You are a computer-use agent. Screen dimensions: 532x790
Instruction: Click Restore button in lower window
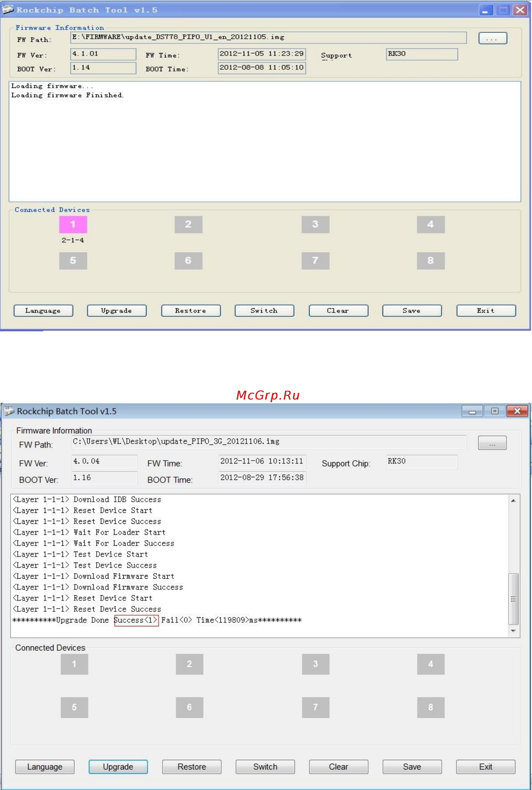pos(192,767)
